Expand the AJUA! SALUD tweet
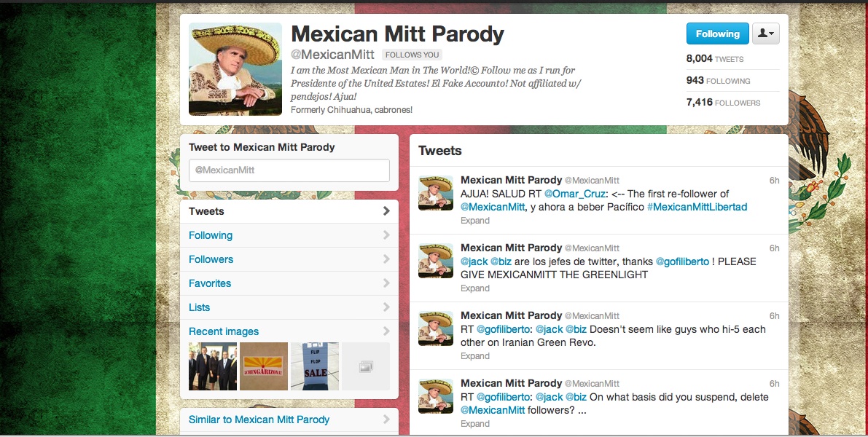 click(475, 220)
